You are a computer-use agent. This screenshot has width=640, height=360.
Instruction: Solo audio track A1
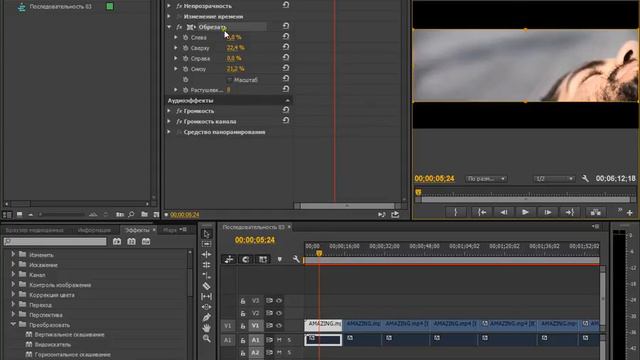pyautogui.click(x=289, y=340)
